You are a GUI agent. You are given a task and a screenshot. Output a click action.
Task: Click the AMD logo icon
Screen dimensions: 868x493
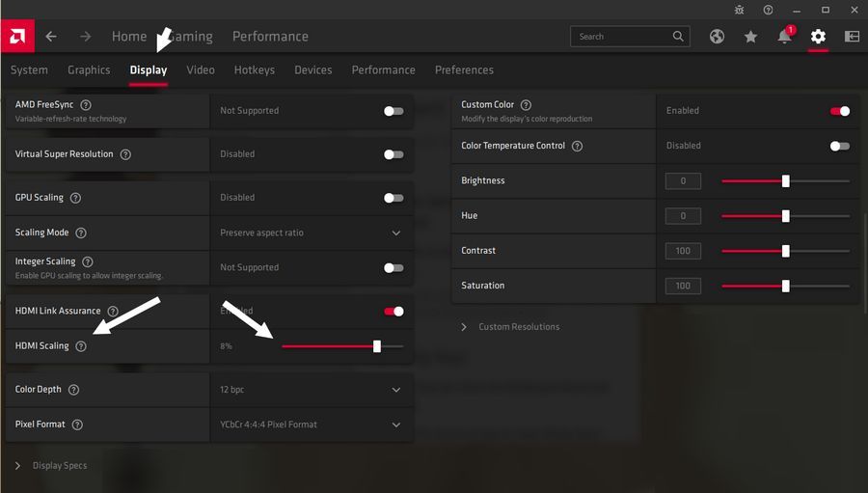(17, 37)
